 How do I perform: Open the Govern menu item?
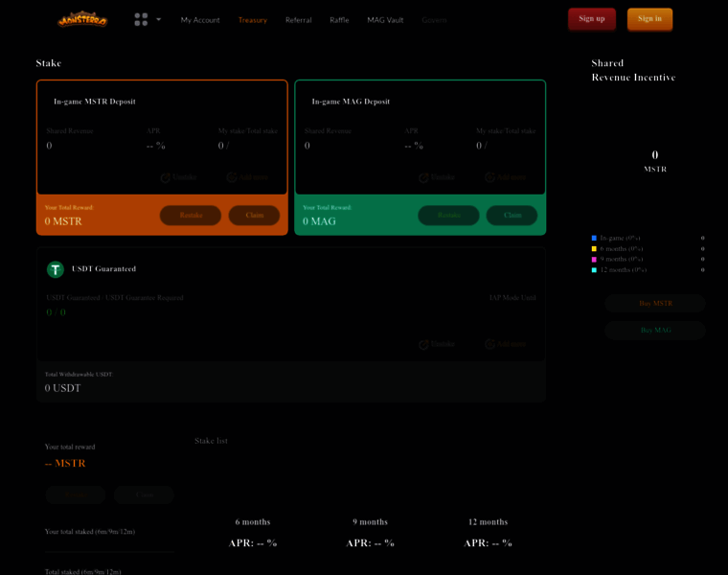click(435, 20)
